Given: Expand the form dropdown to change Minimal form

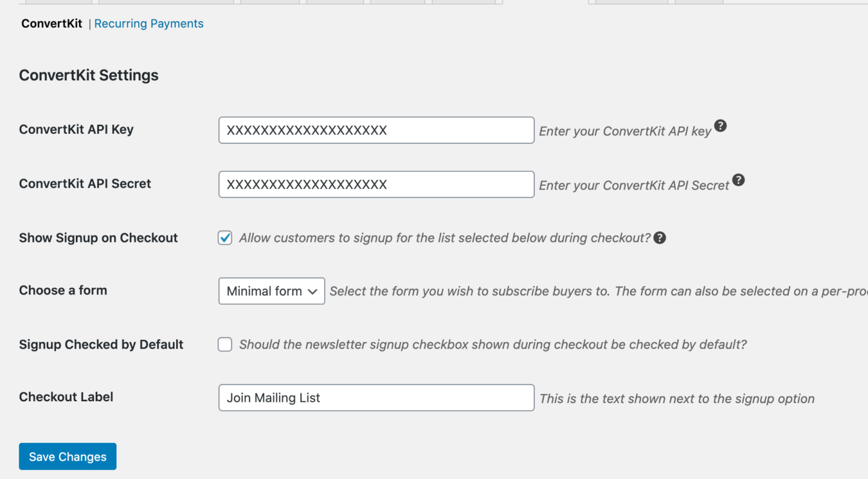Looking at the screenshot, I should tap(271, 291).
